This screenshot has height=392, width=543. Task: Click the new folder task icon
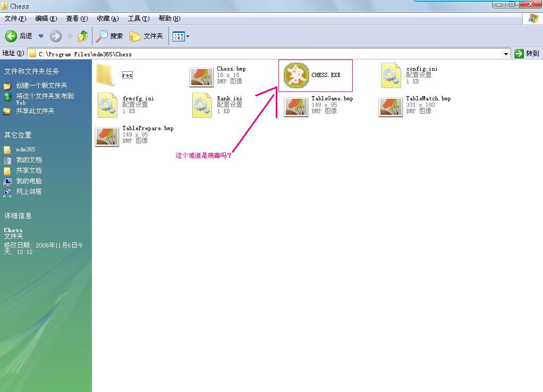click(x=7, y=86)
